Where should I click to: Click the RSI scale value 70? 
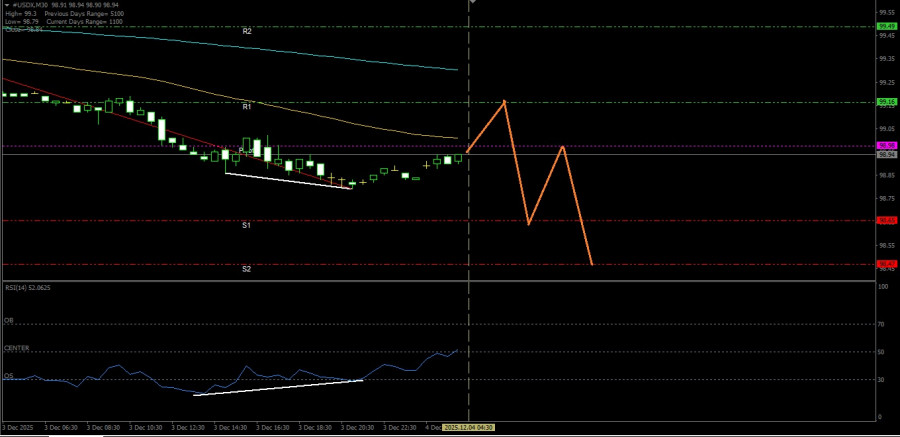[881, 324]
